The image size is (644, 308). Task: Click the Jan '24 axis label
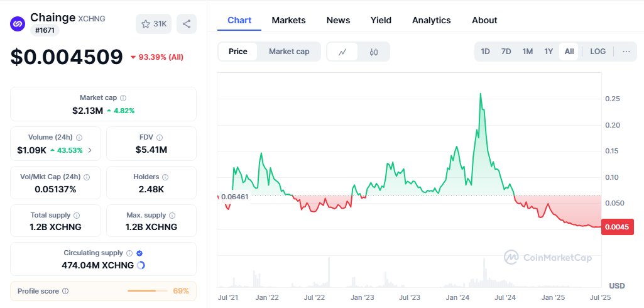pyautogui.click(x=458, y=297)
